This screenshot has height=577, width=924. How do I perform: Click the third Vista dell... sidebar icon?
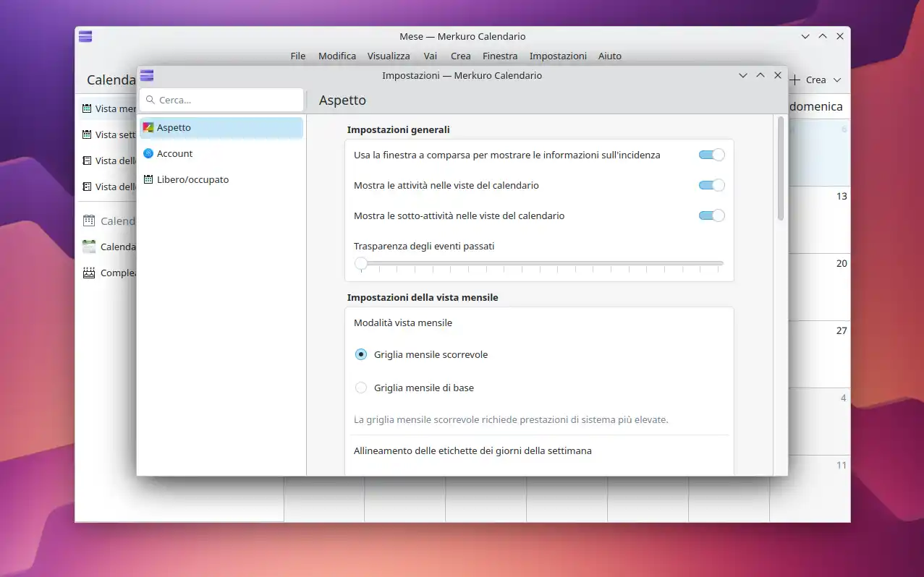tap(87, 161)
